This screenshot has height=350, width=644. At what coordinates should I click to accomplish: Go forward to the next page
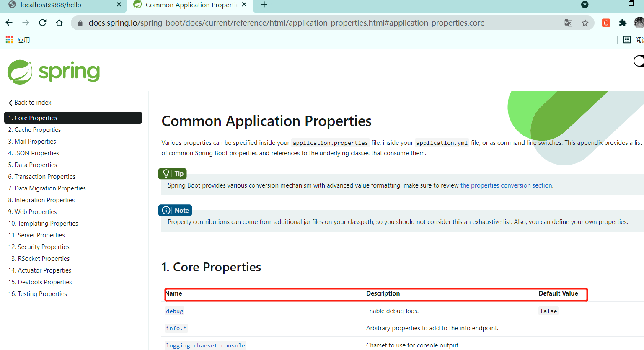26,23
